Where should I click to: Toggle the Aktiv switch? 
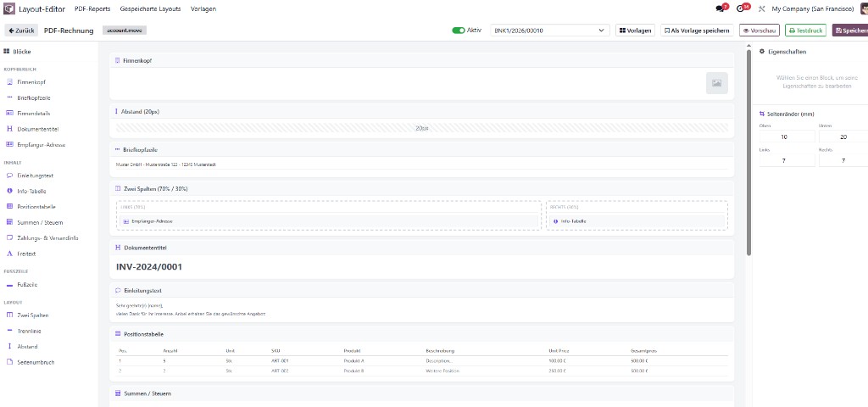(459, 31)
